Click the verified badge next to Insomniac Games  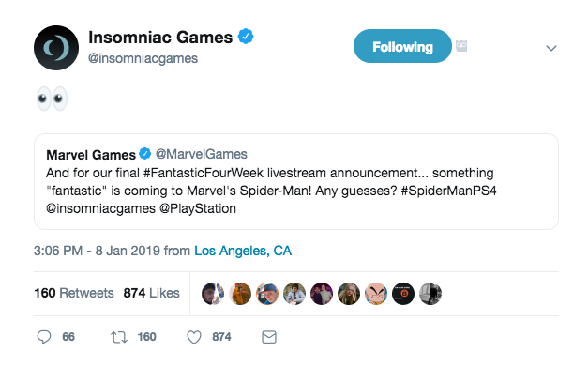(246, 37)
